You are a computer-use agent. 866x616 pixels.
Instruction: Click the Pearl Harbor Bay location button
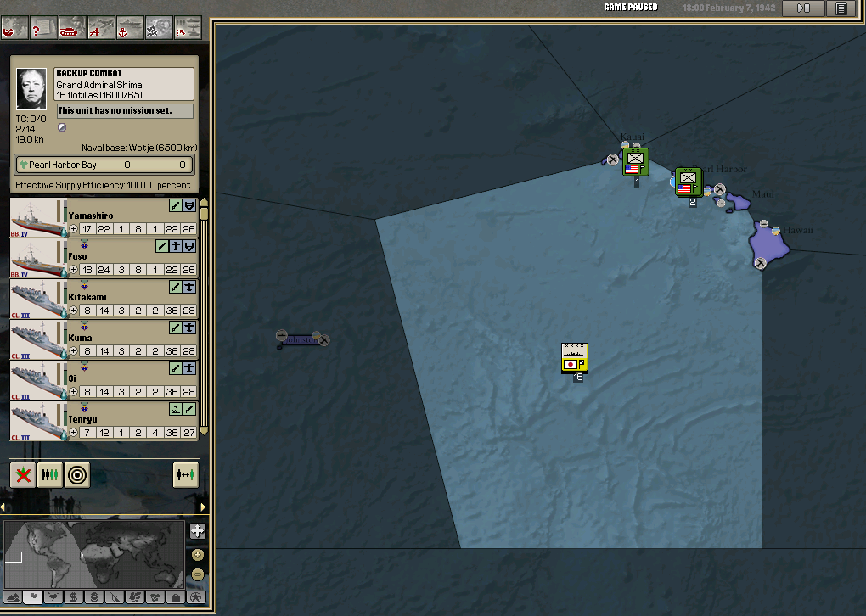click(x=104, y=165)
